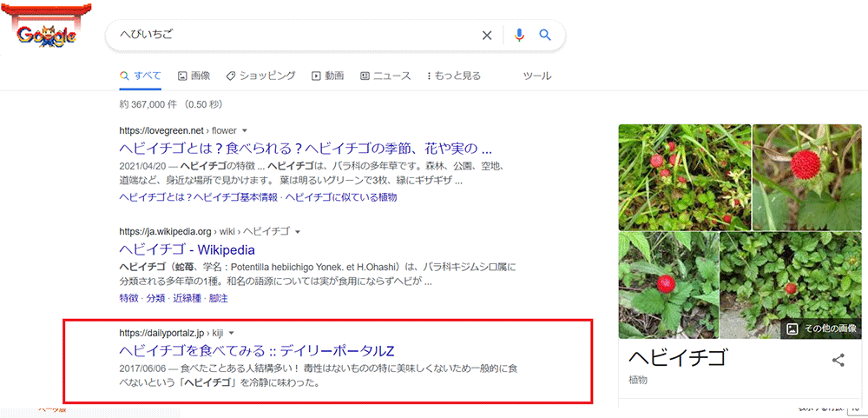Open the もっと見る menu

(x=454, y=76)
